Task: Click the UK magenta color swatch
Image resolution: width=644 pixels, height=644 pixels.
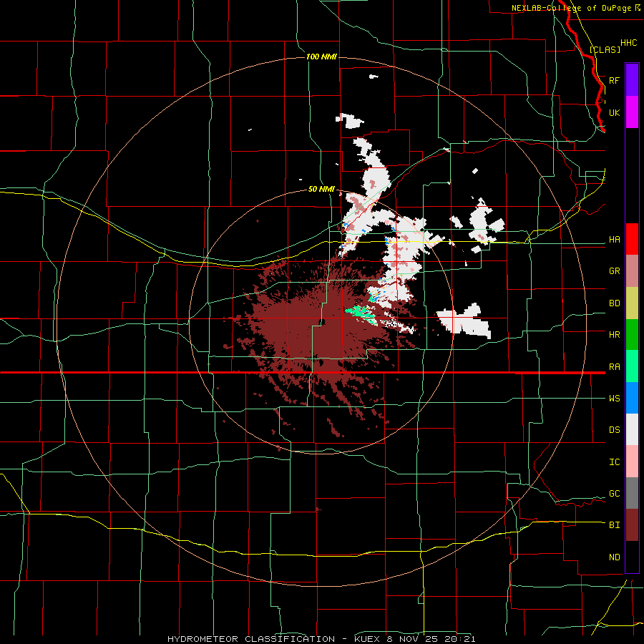Action: click(x=632, y=112)
